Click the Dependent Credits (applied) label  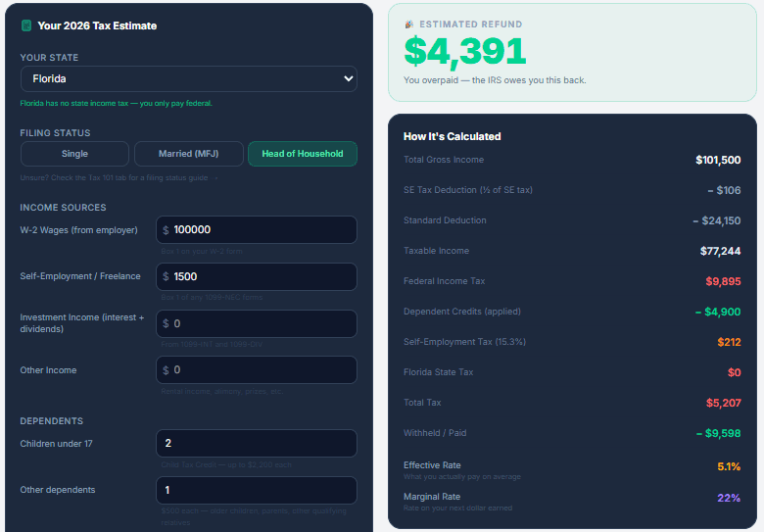pos(462,312)
